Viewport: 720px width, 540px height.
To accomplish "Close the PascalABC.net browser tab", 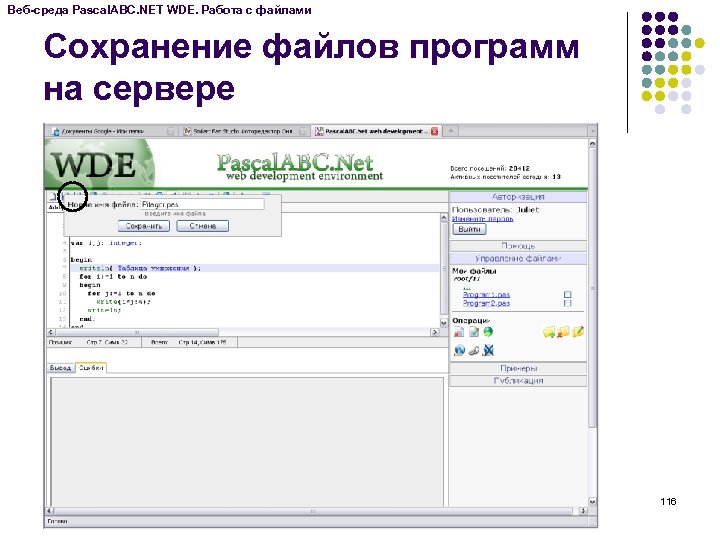I will [434, 131].
